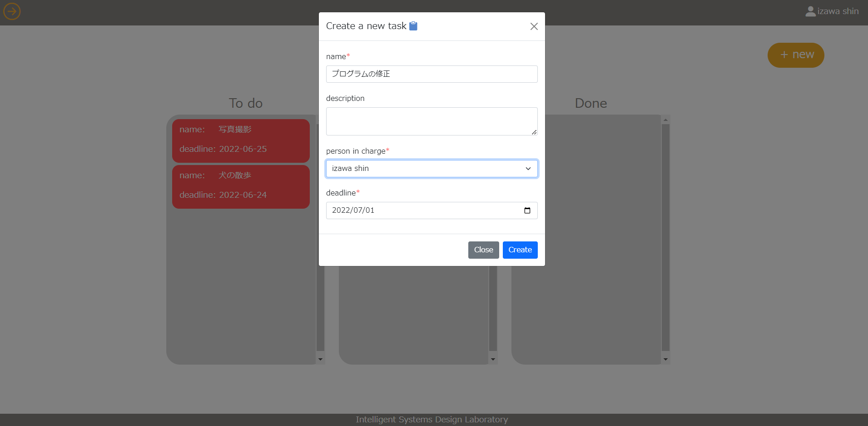Open the 犬の散歩 task card
868x426 pixels.
241,187
